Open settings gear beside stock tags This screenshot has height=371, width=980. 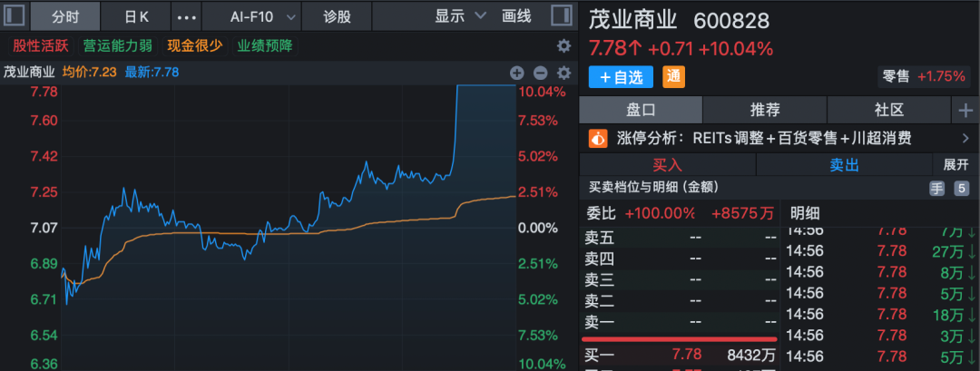pyautogui.click(x=563, y=45)
